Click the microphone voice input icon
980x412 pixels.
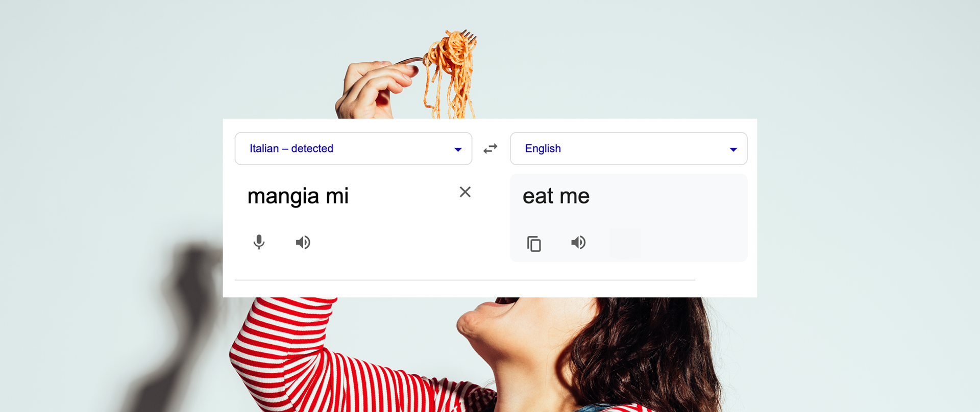point(259,242)
